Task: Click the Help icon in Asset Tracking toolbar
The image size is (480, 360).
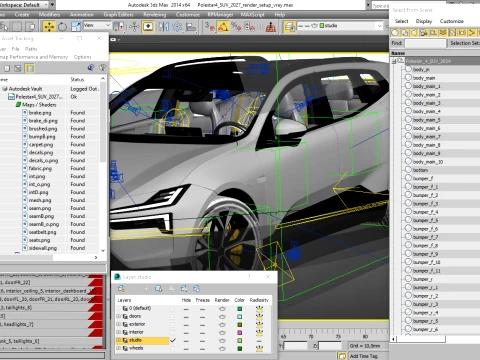Action: point(102,68)
